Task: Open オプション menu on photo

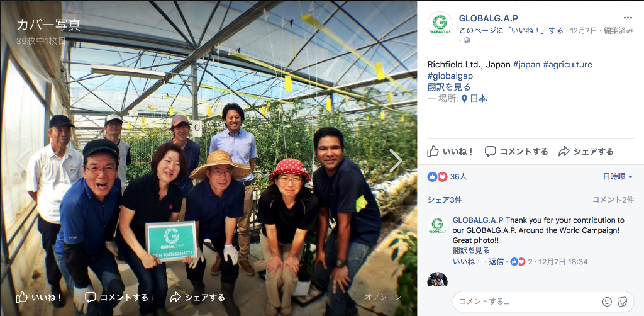Action: [x=383, y=296]
